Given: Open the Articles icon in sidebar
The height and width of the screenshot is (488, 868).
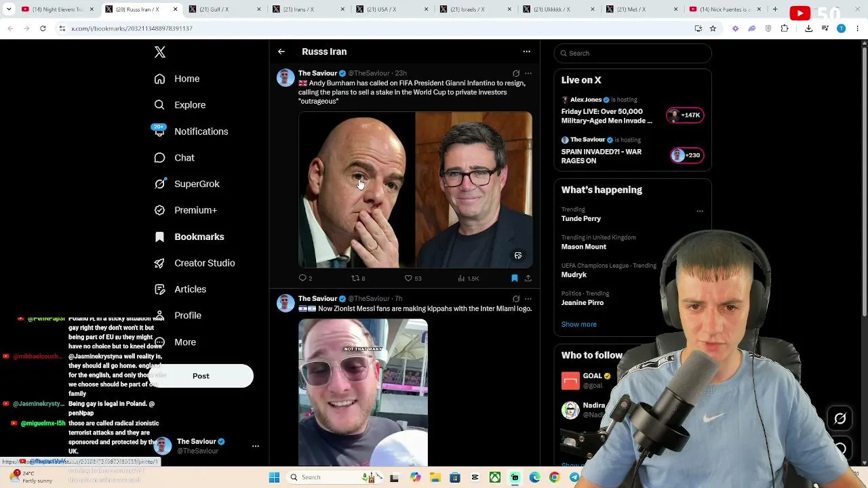Looking at the screenshot, I should pyautogui.click(x=159, y=289).
